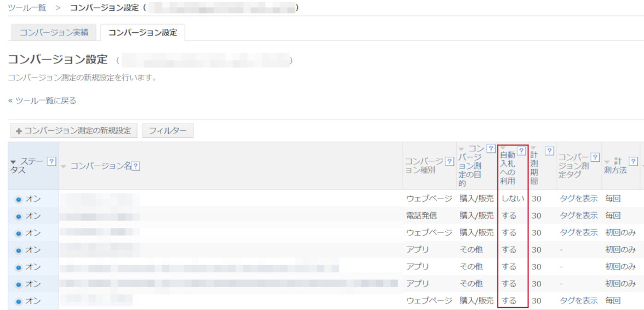
Task: Click コンバージョン測定の新規設定 button
Action: (73, 131)
